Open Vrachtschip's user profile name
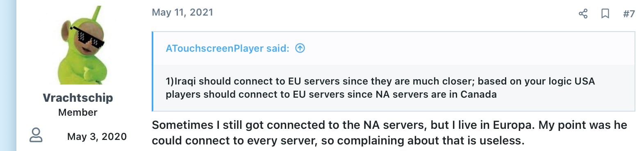This screenshot has height=151, width=644. pos(78,98)
